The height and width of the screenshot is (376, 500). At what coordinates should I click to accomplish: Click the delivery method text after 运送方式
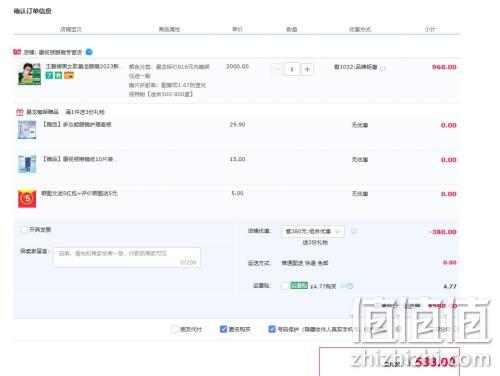pos(305,263)
